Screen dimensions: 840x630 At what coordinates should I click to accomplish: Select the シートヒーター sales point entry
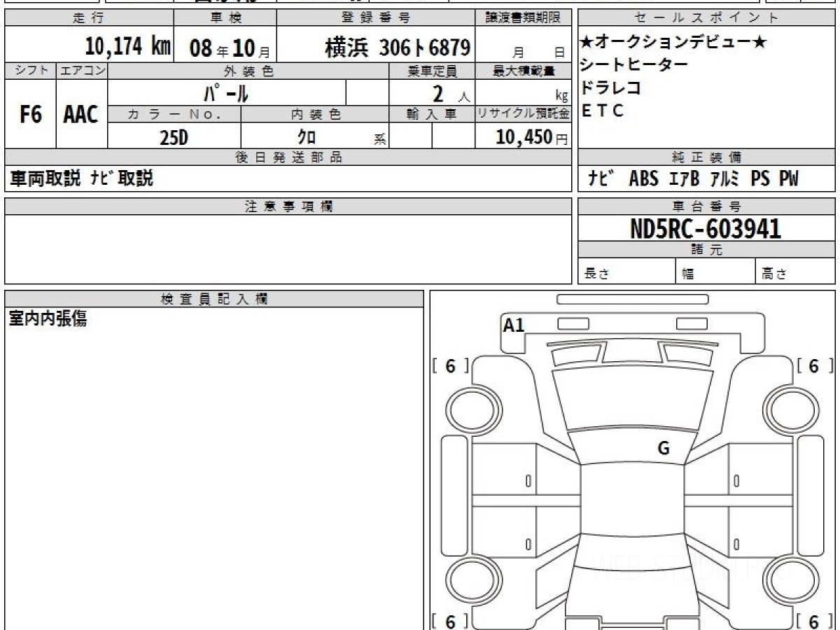tap(634, 65)
